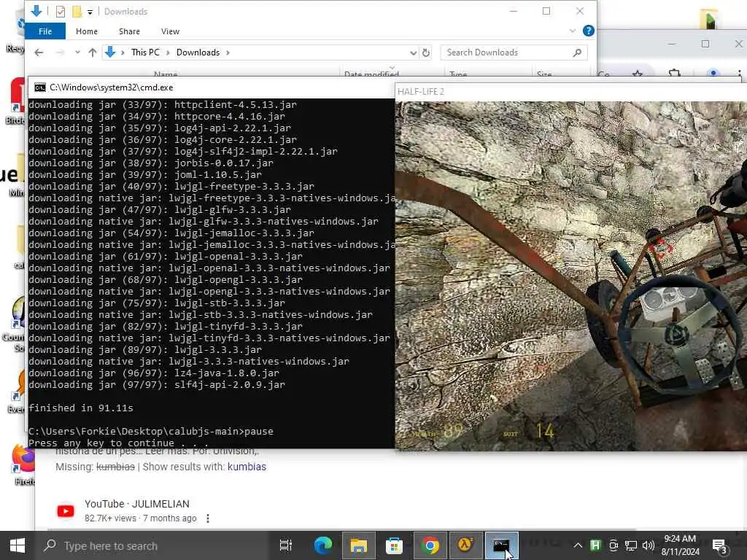Image resolution: width=747 pixels, height=560 pixels.
Task: Open the View ribbon tab
Action: [x=170, y=31]
